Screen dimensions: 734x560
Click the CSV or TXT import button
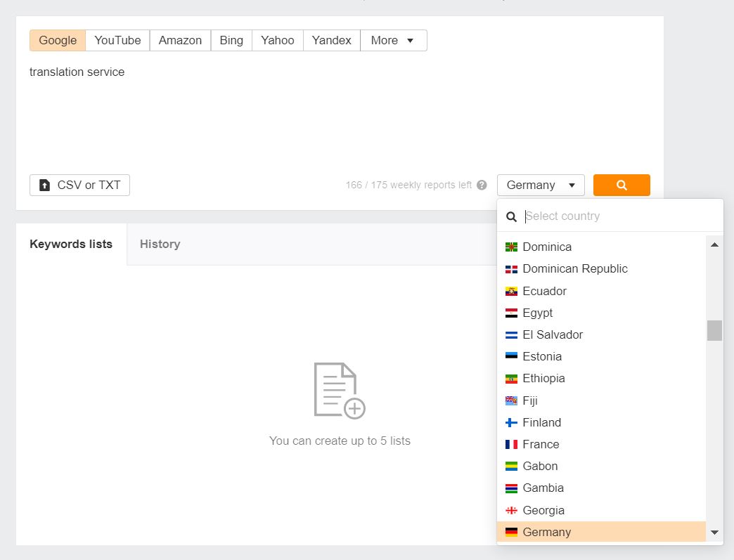pos(79,185)
